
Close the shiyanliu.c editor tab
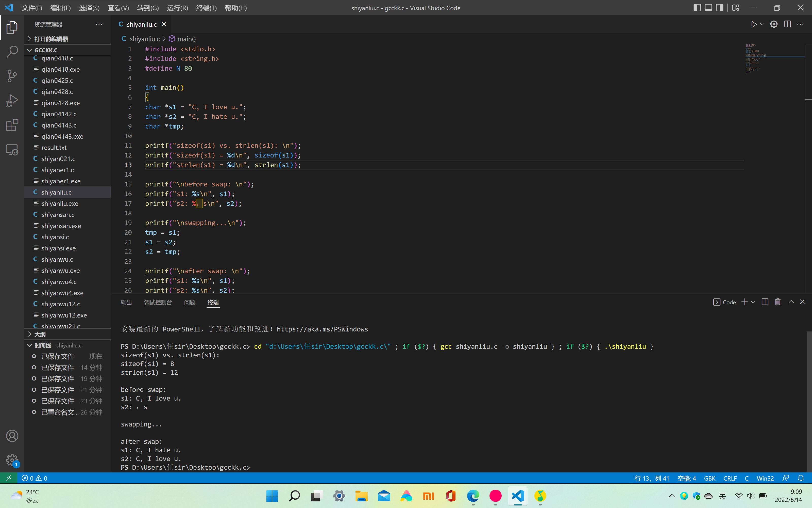pos(164,24)
